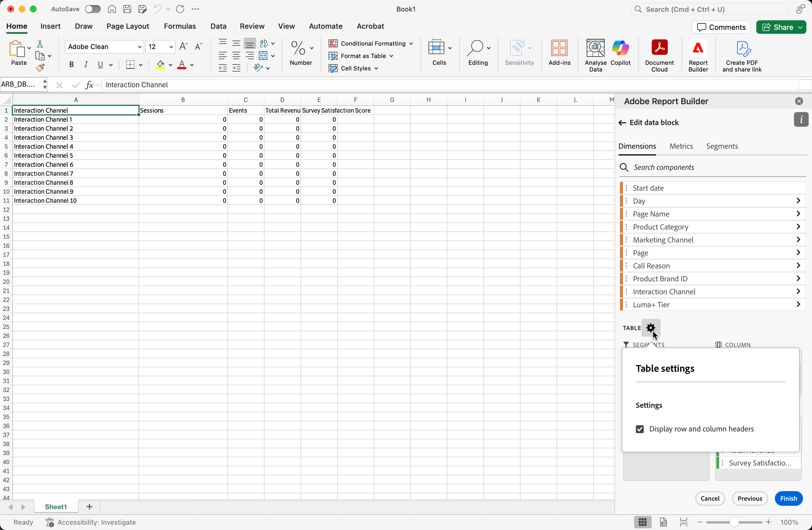Open the Report Builder ribbon icon
This screenshot has height=530, width=812.
tap(698, 55)
